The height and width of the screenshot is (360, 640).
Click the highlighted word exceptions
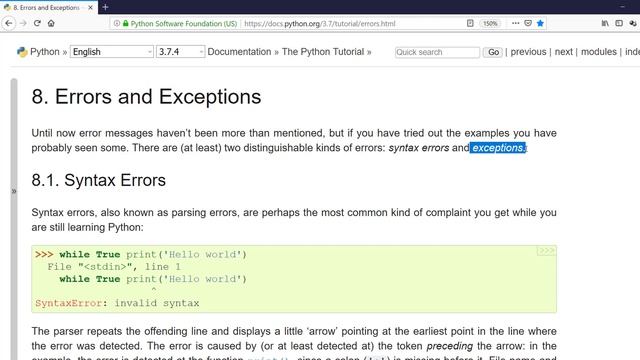tap(498, 148)
